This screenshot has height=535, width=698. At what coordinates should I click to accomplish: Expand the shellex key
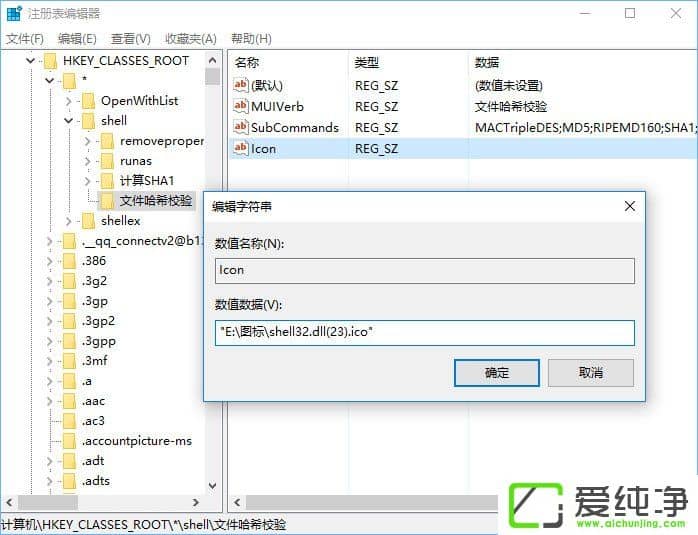pyautogui.click(x=69, y=221)
